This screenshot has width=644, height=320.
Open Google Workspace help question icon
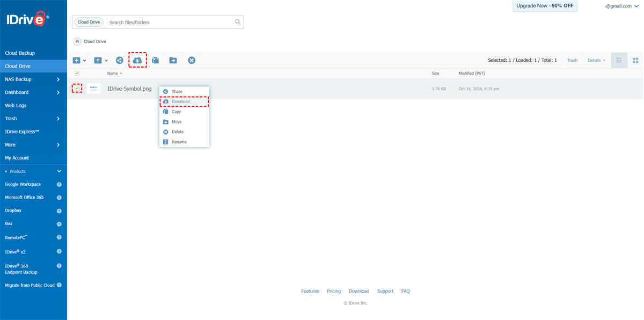pyautogui.click(x=59, y=185)
